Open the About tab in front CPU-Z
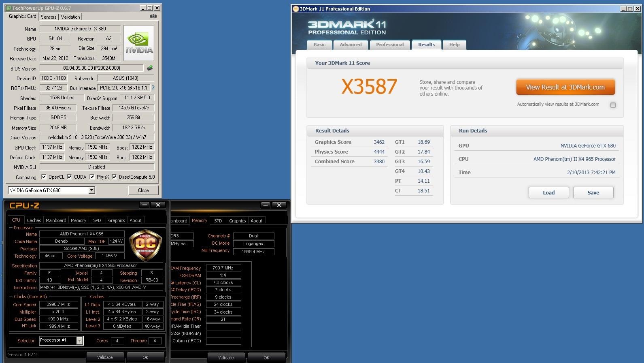 tap(136, 220)
